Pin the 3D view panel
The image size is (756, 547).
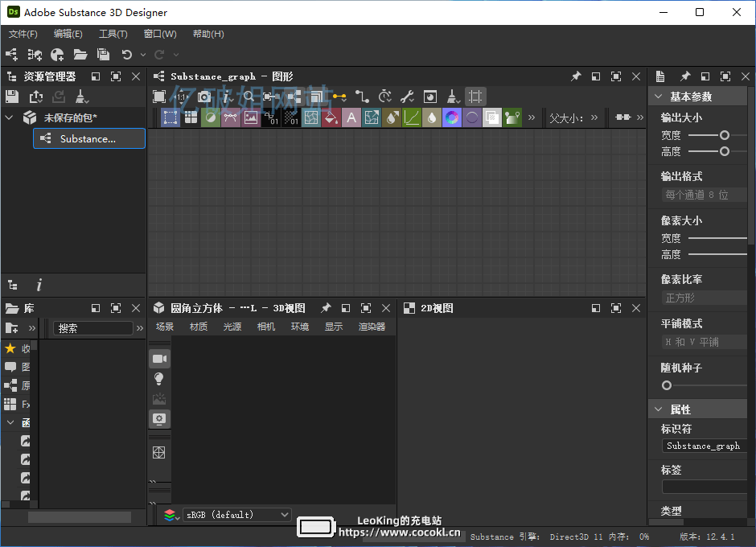(326, 308)
